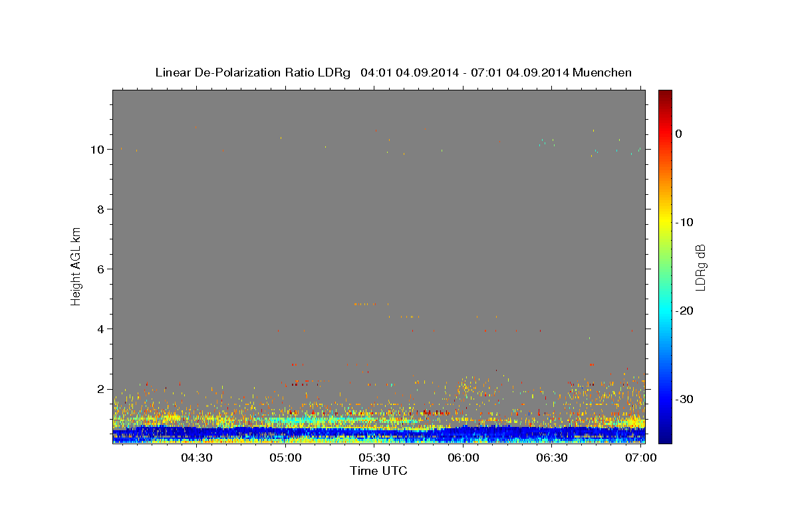Click the colorbar tick label 0
Image resolution: width=798 pixels, height=532 pixels.
point(679,134)
